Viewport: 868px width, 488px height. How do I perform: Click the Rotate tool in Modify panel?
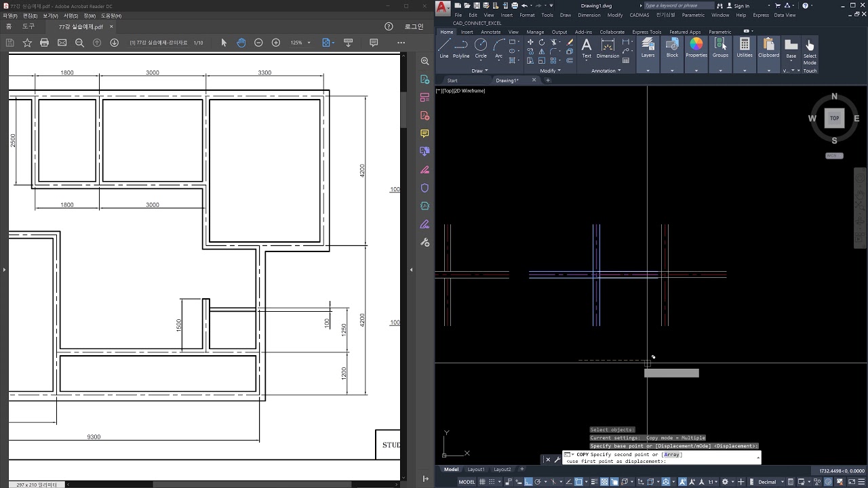(x=542, y=42)
